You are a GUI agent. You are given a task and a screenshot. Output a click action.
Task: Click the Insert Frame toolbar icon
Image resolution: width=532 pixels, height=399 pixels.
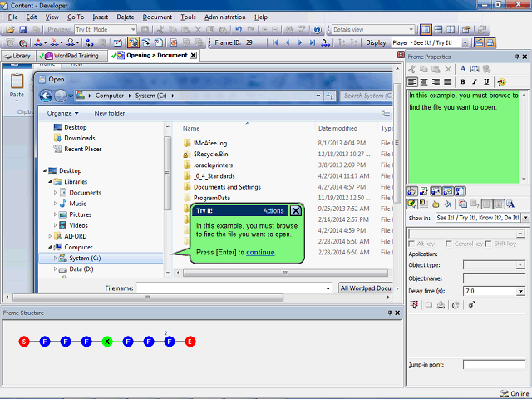[x=39, y=42]
